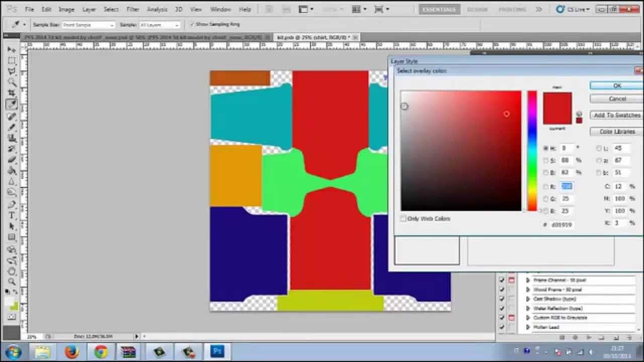The width and height of the screenshot is (644, 362).
Task: Click the Play selection button in Actions panel
Action: pos(588,338)
